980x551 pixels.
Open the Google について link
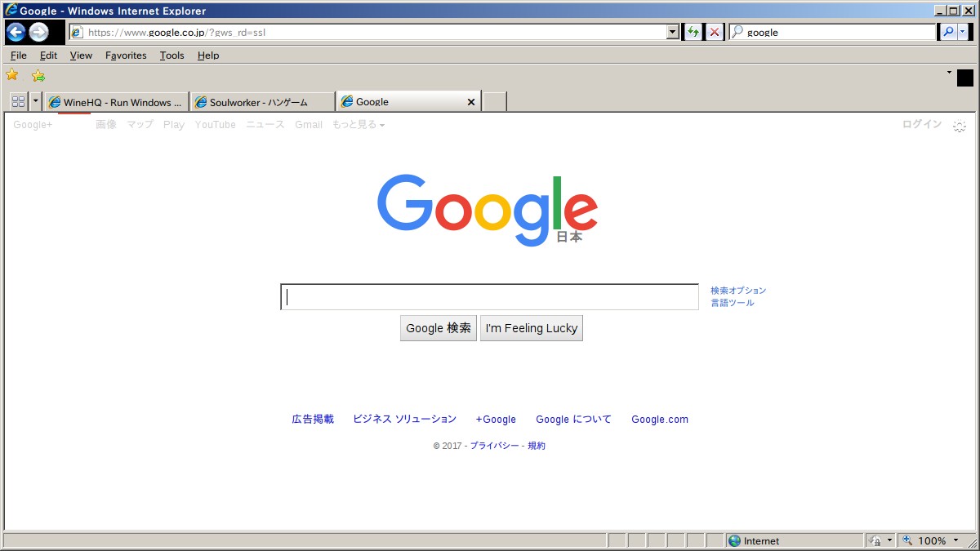pos(573,420)
